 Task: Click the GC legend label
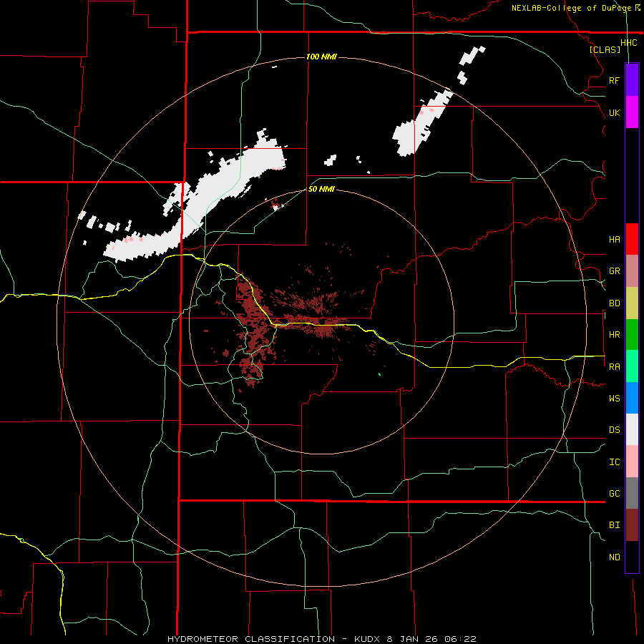[x=614, y=494]
